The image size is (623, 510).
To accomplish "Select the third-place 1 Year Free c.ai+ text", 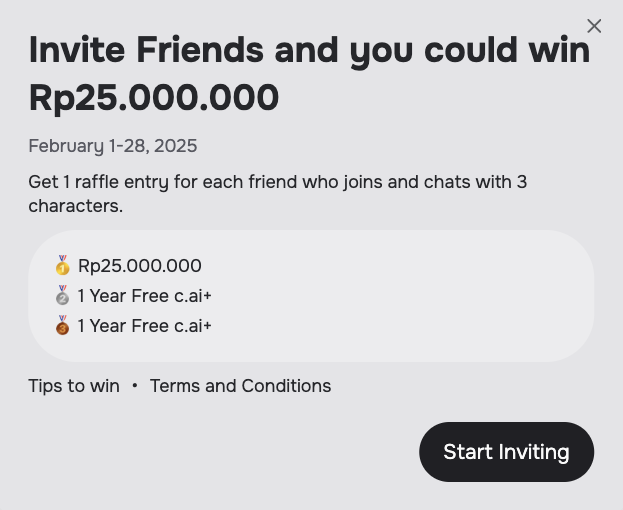I will coord(145,326).
